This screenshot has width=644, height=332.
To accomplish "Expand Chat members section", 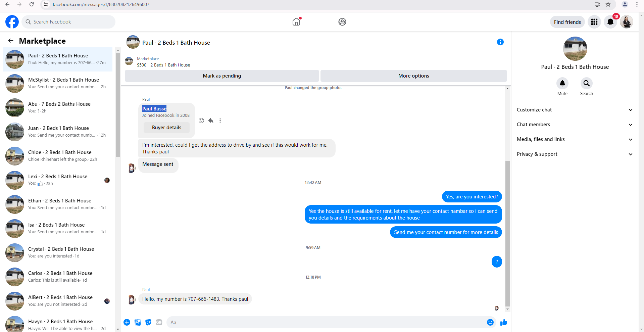I will click(x=575, y=125).
